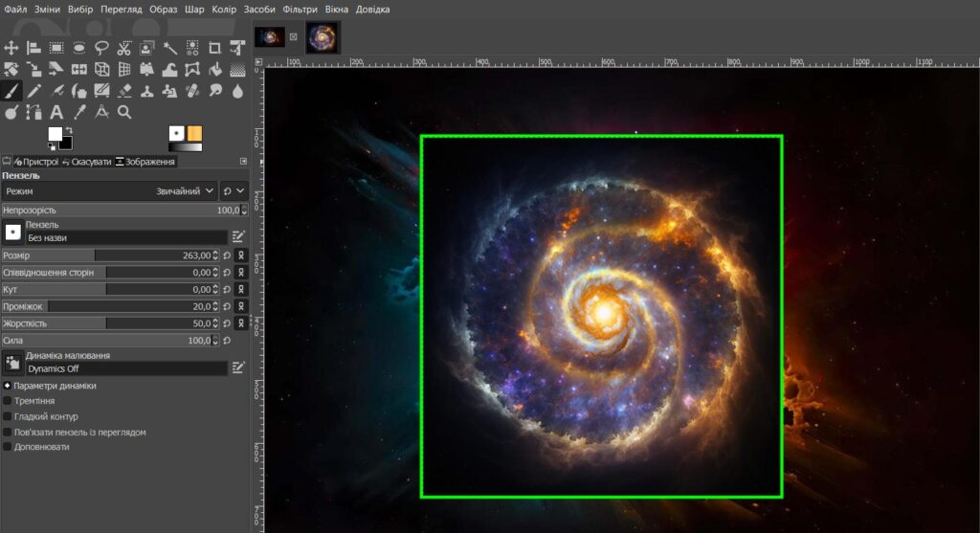
Task: Select the Unified Transform tool
Action: [x=237, y=48]
